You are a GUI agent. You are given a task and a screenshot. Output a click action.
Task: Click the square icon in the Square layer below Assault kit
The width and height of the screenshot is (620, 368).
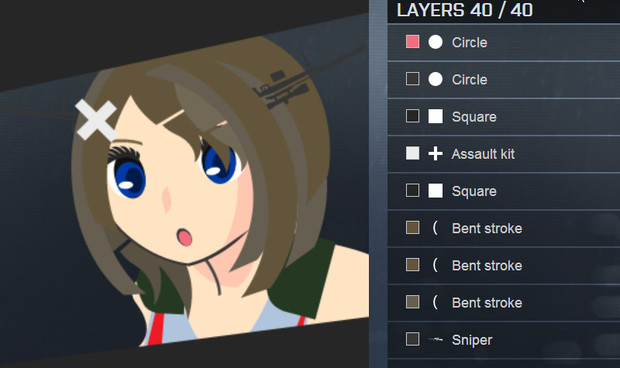pyautogui.click(x=435, y=191)
